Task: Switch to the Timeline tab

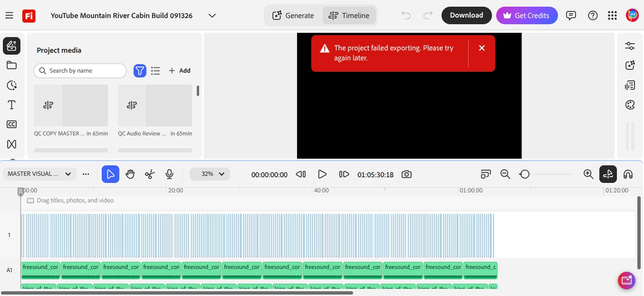Action: click(x=349, y=16)
